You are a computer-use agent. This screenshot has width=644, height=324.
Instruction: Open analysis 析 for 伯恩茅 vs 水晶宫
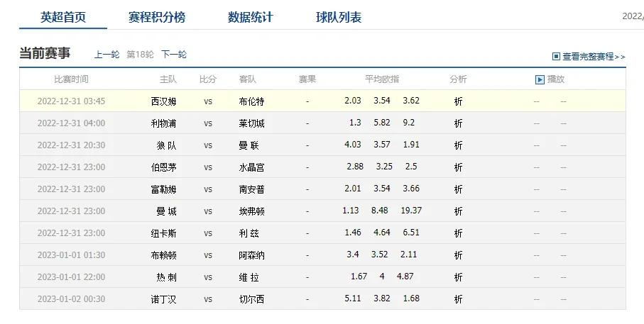[459, 167]
